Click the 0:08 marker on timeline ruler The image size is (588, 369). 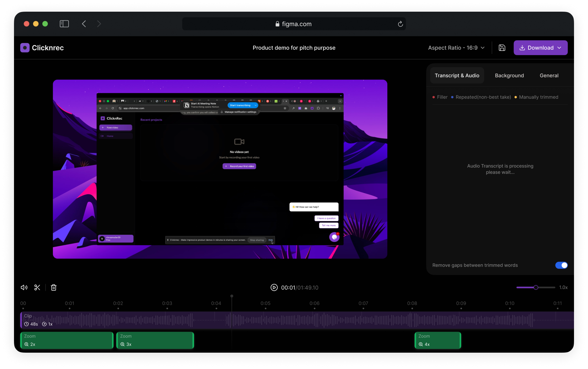click(x=412, y=304)
